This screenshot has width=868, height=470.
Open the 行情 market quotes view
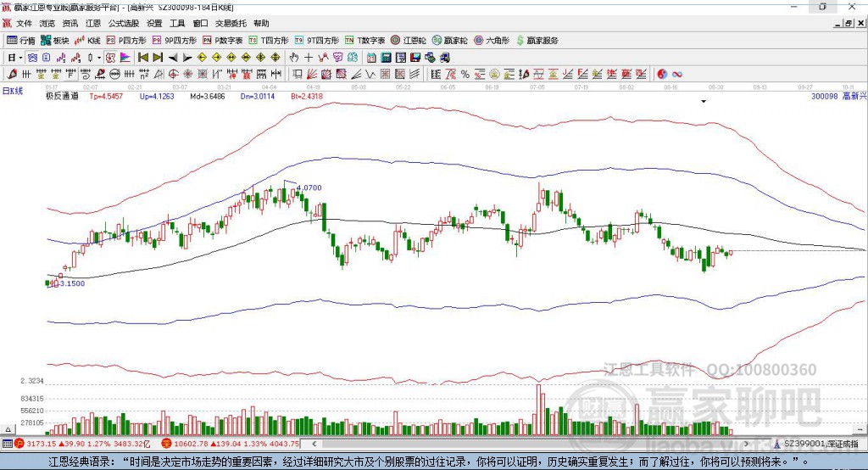(x=21, y=41)
